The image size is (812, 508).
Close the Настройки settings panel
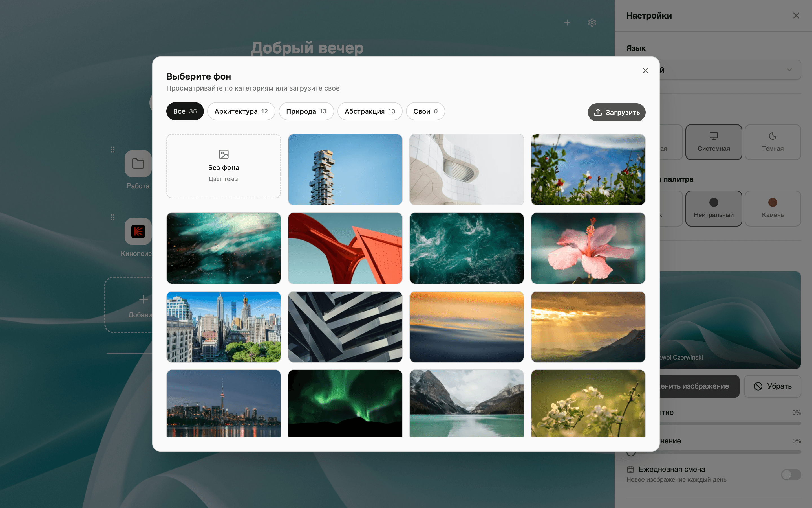pos(796,16)
